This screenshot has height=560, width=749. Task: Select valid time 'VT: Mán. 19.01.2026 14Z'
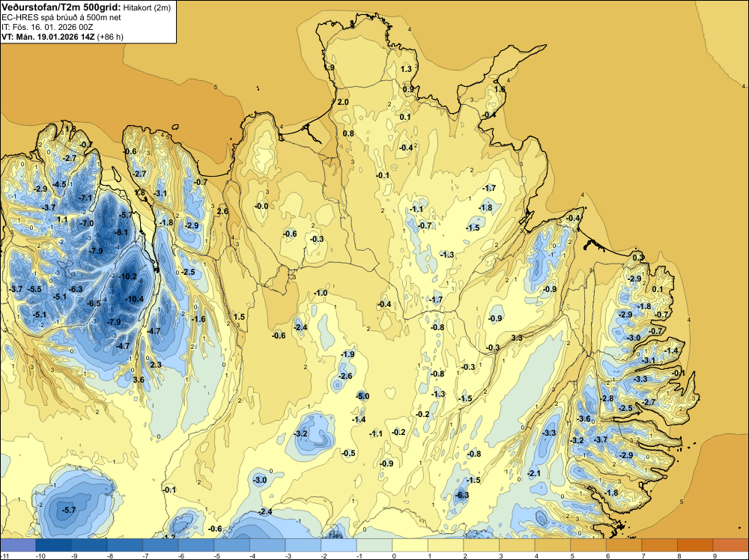(x=48, y=37)
